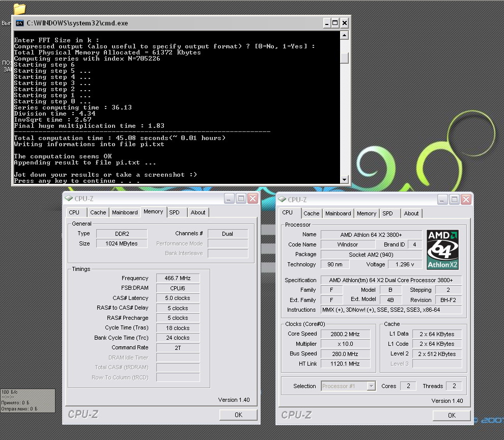Click the Frequency value 466.7 MHz

(x=178, y=278)
